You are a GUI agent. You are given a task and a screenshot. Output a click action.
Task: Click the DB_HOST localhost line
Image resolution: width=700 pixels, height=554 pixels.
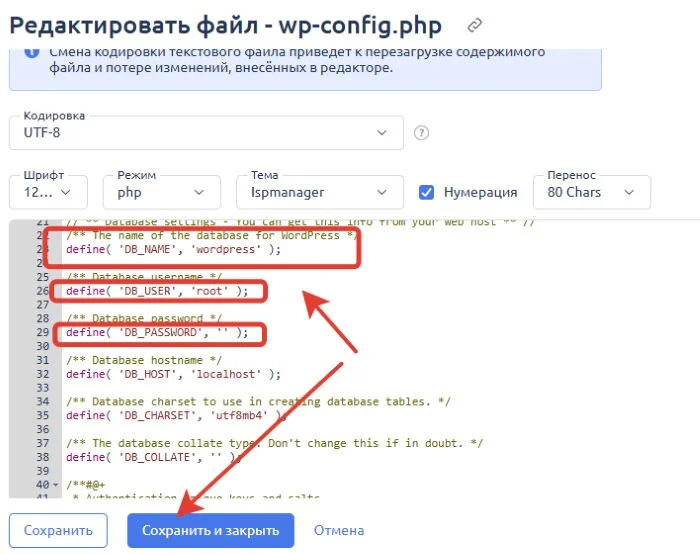point(173,374)
